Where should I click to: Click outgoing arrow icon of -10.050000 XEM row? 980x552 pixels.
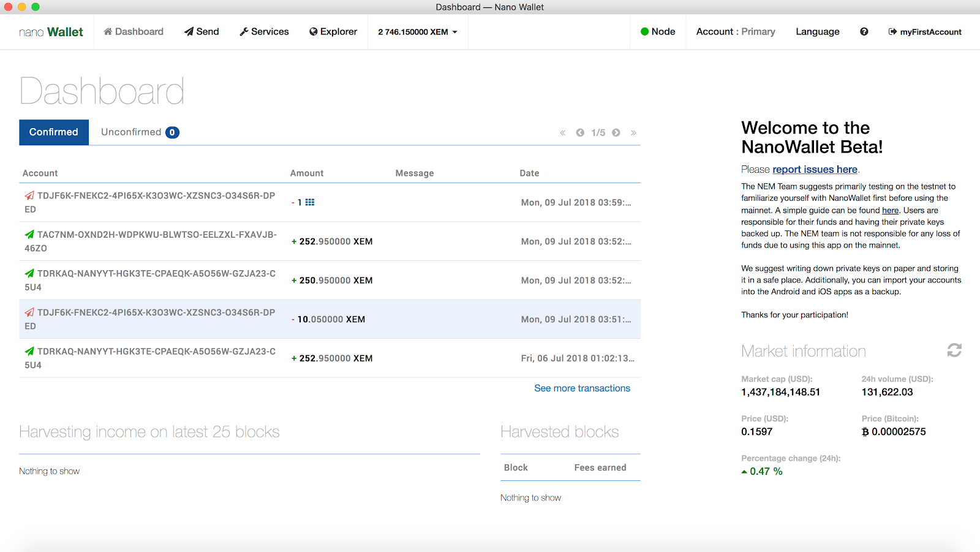29,312
